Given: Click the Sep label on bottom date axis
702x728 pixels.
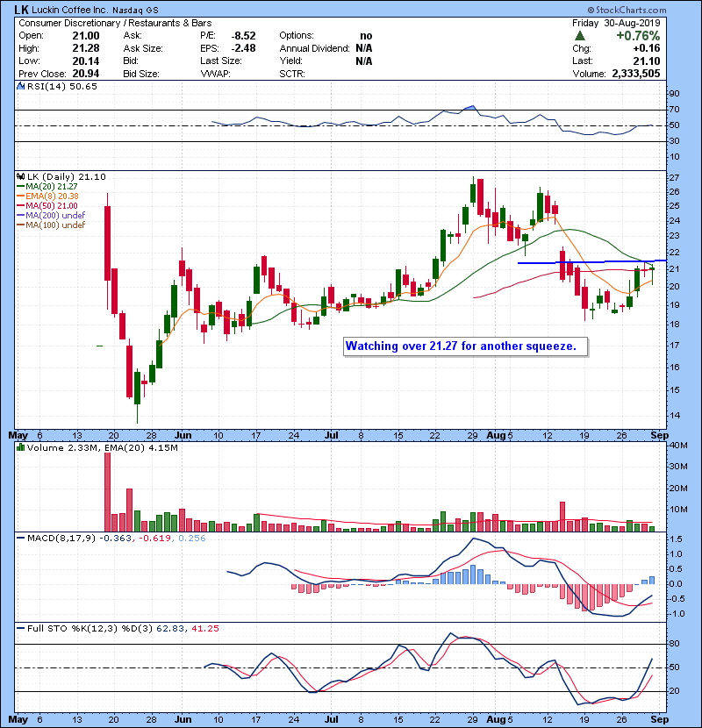Looking at the screenshot, I should 659,719.
